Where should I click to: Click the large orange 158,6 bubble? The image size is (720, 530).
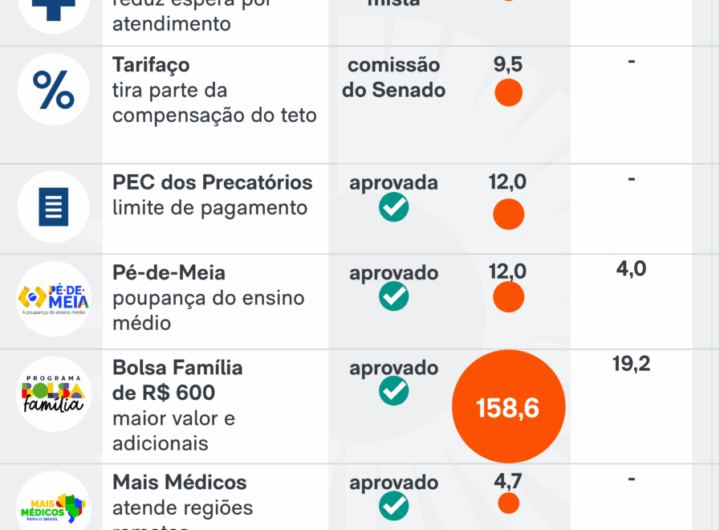pos(508,407)
